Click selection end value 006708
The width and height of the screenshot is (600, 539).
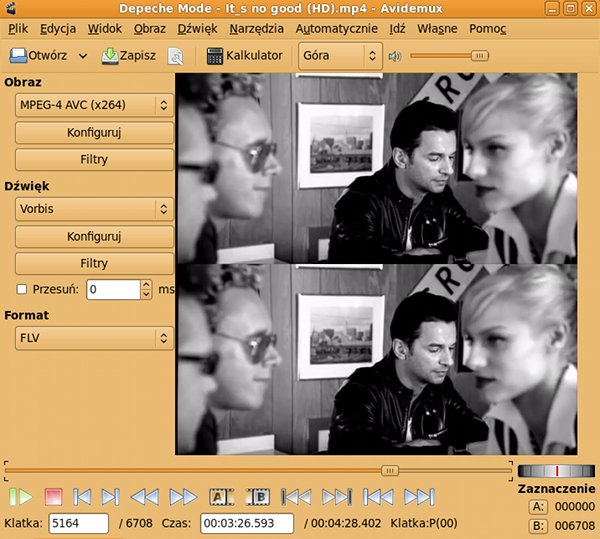coord(575,526)
